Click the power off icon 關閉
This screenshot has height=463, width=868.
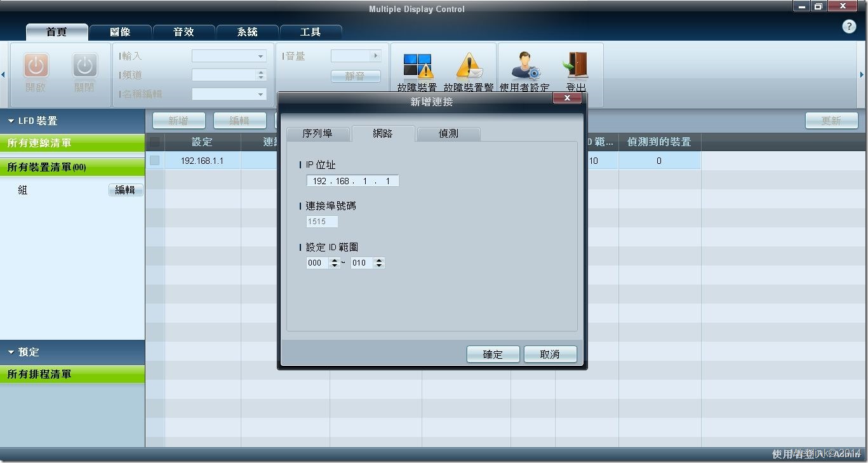point(84,66)
